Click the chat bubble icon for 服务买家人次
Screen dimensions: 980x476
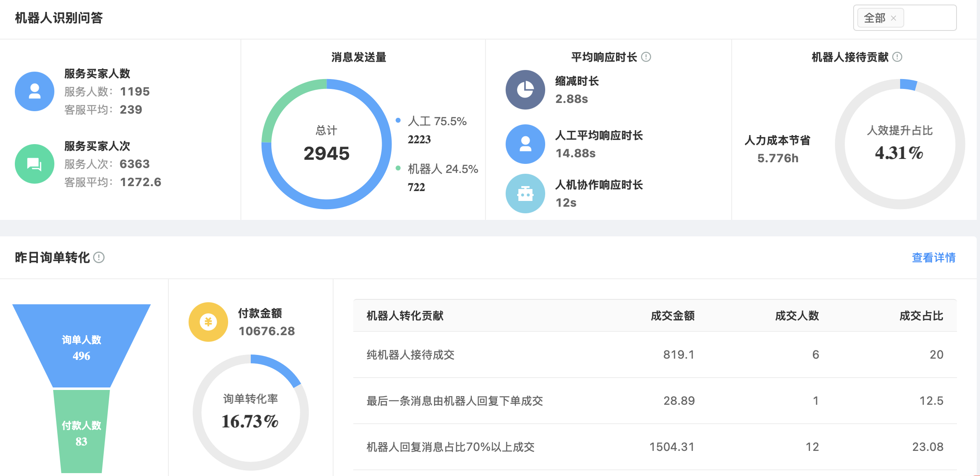pyautogui.click(x=35, y=163)
